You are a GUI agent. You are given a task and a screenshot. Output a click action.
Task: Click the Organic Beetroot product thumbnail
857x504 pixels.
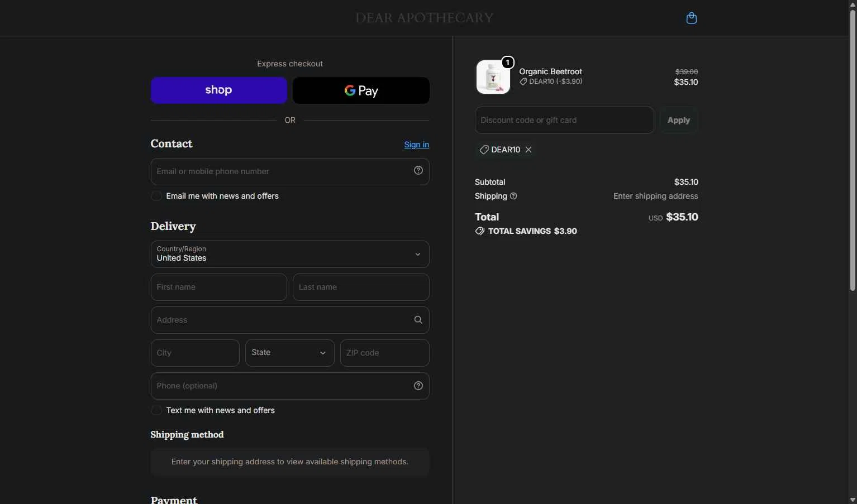tap(493, 77)
